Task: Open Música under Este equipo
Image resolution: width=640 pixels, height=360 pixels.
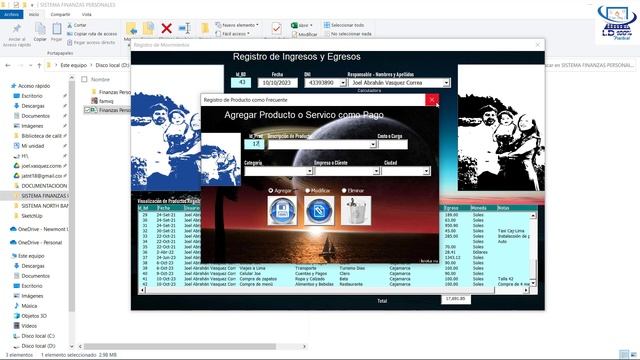Action: coord(29,306)
